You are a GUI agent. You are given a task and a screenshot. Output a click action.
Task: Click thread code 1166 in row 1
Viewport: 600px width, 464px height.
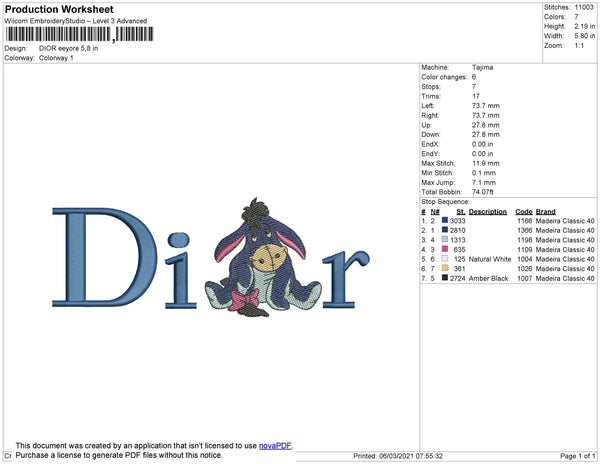pyautogui.click(x=525, y=221)
